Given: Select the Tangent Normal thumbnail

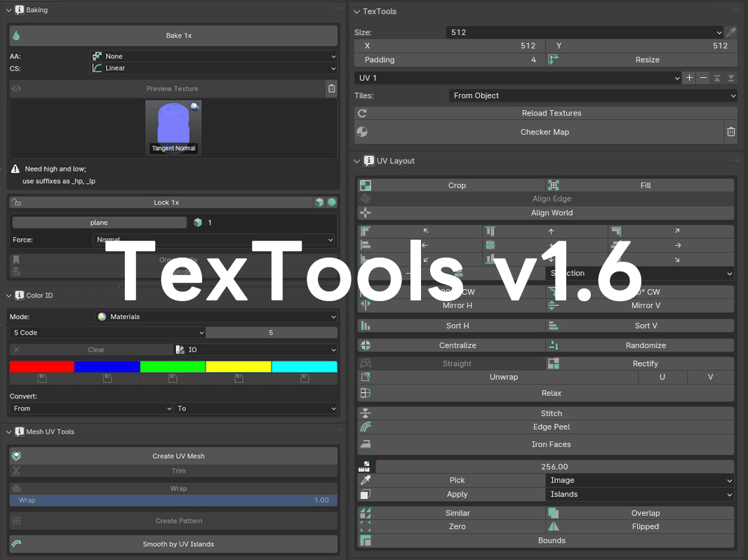Looking at the screenshot, I should click(173, 127).
